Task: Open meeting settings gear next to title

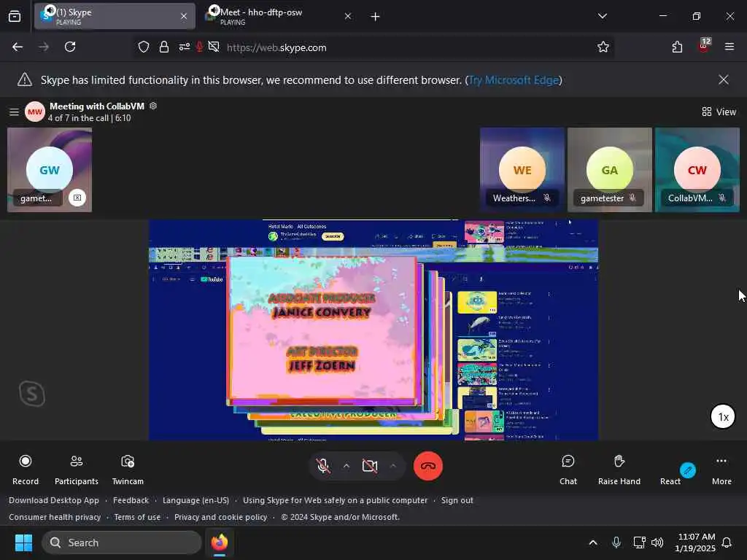Action: 153,106
